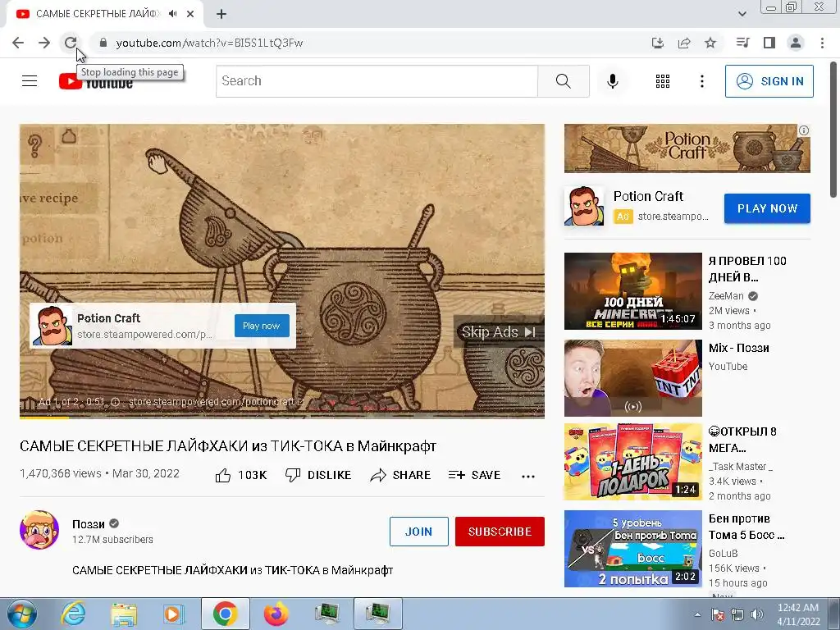
Task: Launch Internet Explorer from the taskbar
Action: click(73, 614)
